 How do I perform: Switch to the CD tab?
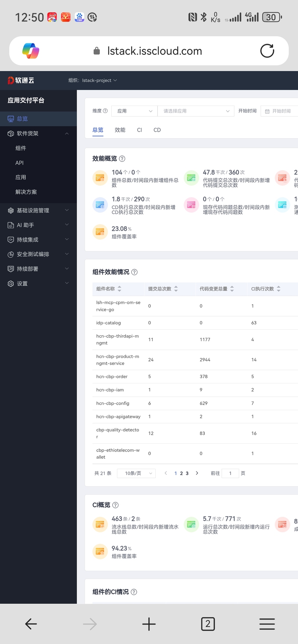click(x=157, y=130)
